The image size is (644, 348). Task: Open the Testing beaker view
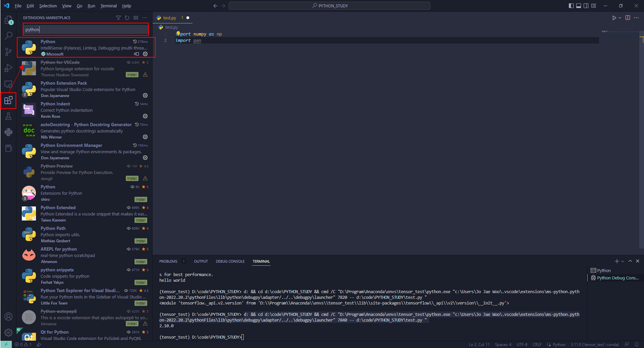8,116
